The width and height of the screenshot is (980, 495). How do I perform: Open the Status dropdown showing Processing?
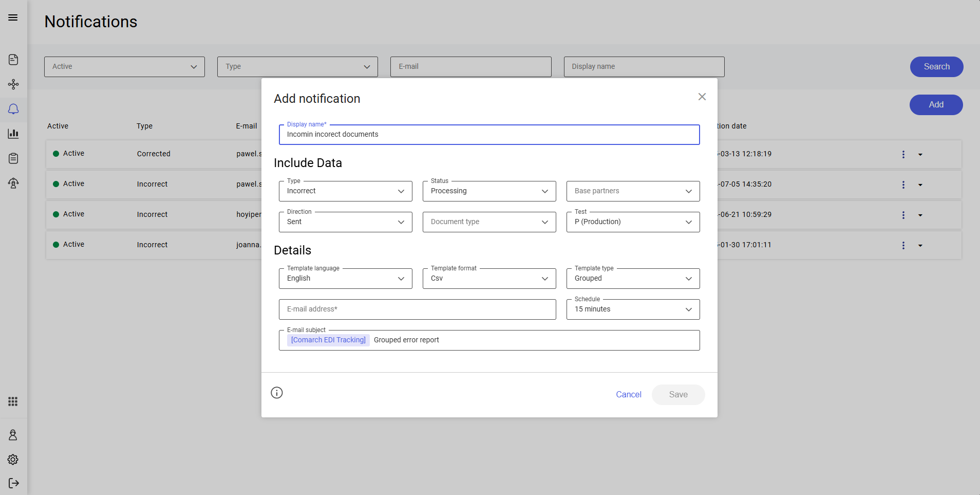[489, 191]
